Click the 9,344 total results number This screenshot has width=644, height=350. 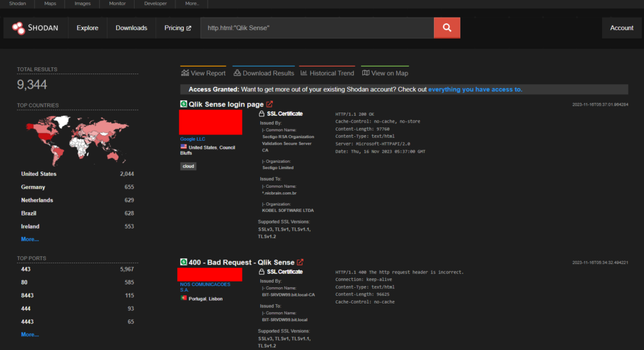coord(32,85)
